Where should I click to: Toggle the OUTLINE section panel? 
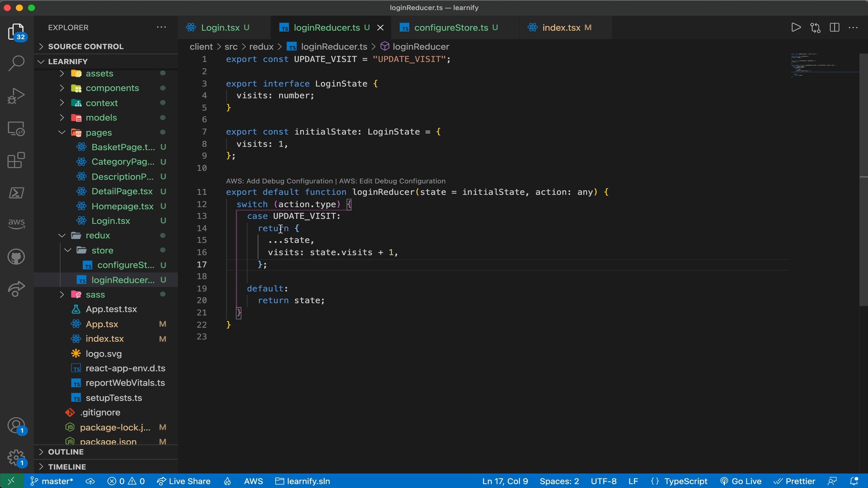[66, 451]
